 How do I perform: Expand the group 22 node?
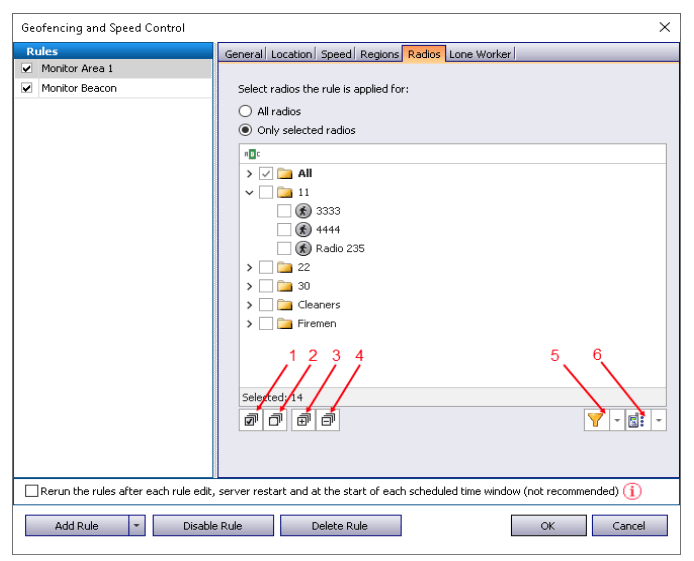coord(249,267)
